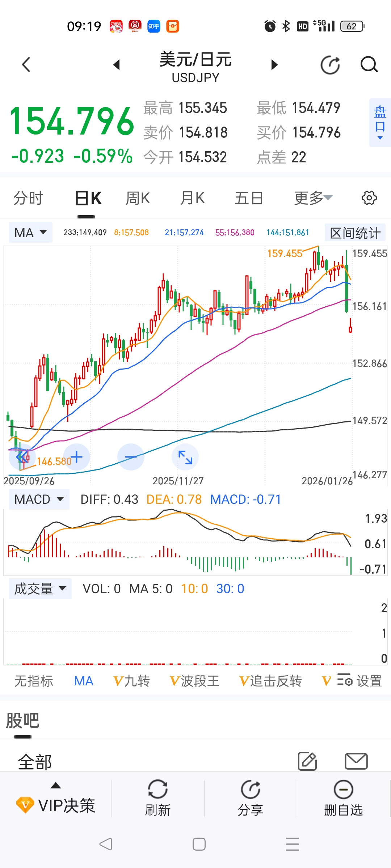Viewport: 391px width, 868px height.
Task: Tap the back arrow at top left
Action: tap(26, 65)
